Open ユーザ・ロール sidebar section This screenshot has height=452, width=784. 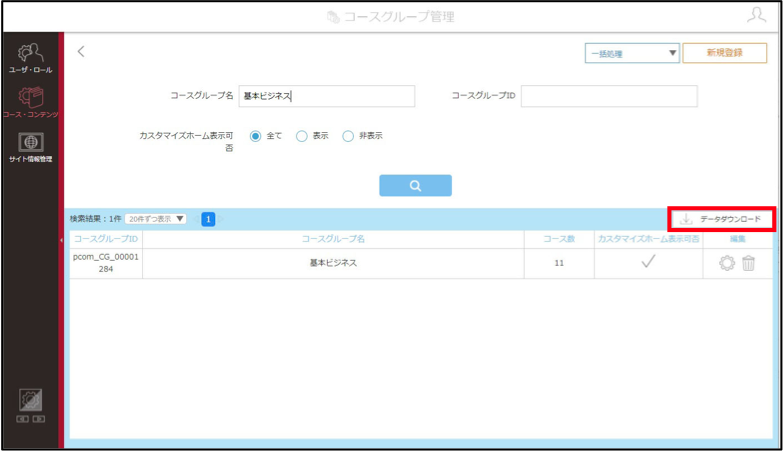tap(30, 58)
